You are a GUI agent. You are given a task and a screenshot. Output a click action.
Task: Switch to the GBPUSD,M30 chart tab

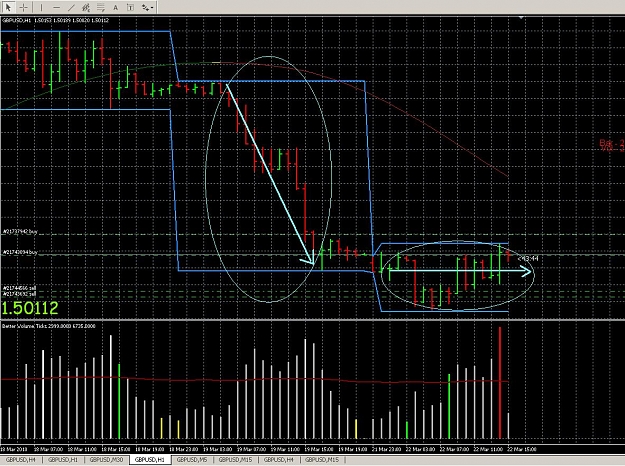pos(106,460)
